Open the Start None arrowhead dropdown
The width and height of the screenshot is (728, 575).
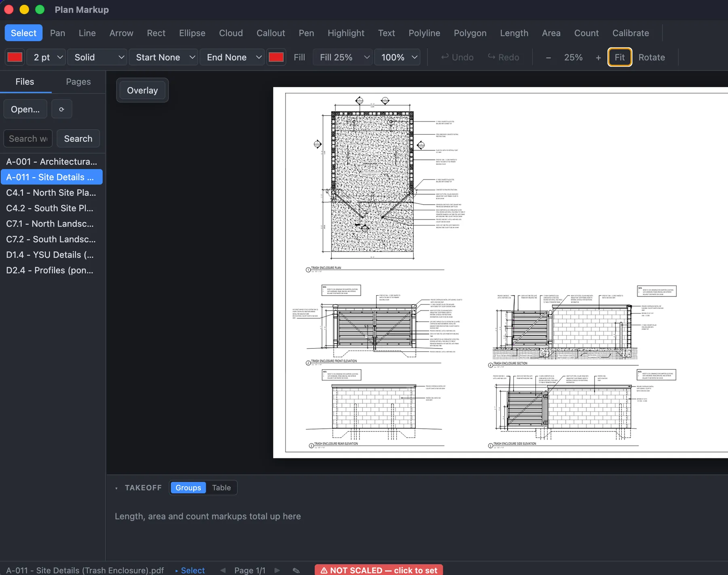(163, 57)
